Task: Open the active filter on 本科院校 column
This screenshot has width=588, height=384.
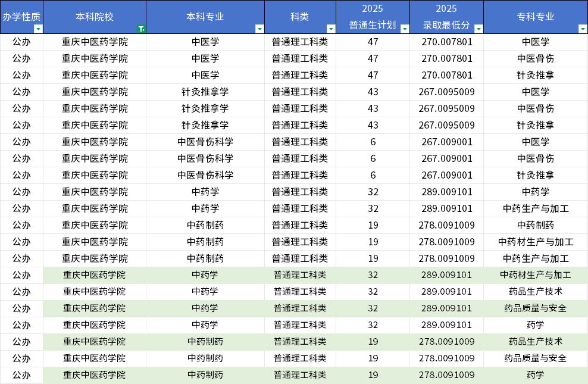Action: coord(140,27)
